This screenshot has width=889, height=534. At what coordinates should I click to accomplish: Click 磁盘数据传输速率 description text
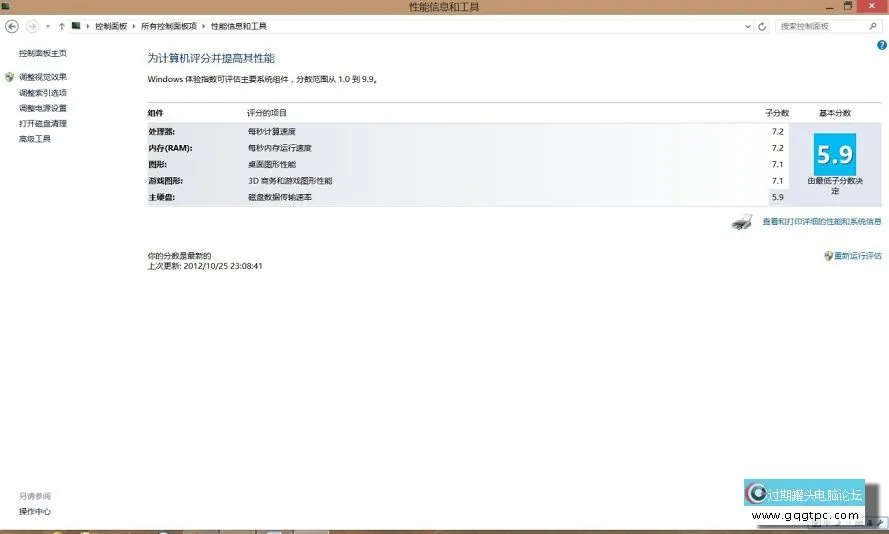[280, 197]
